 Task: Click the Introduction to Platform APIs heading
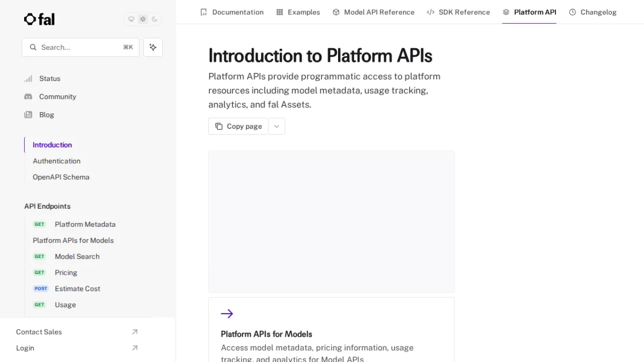[x=320, y=56]
